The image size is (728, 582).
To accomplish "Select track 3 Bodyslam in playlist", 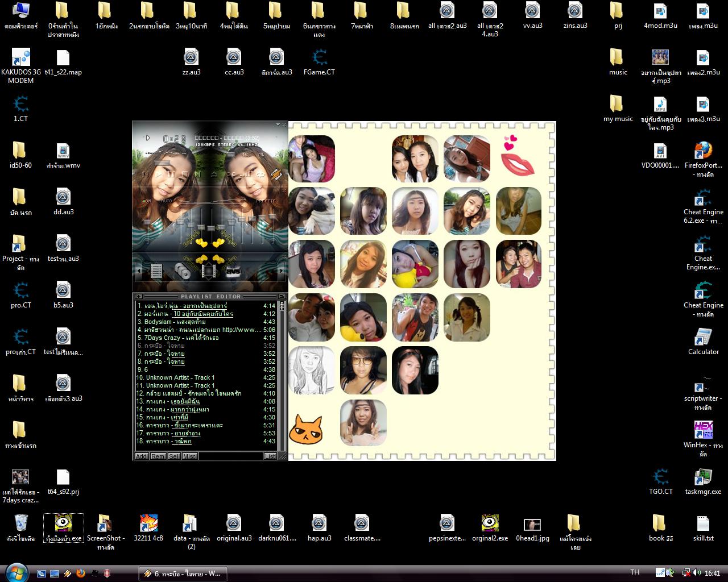I will 206,322.
